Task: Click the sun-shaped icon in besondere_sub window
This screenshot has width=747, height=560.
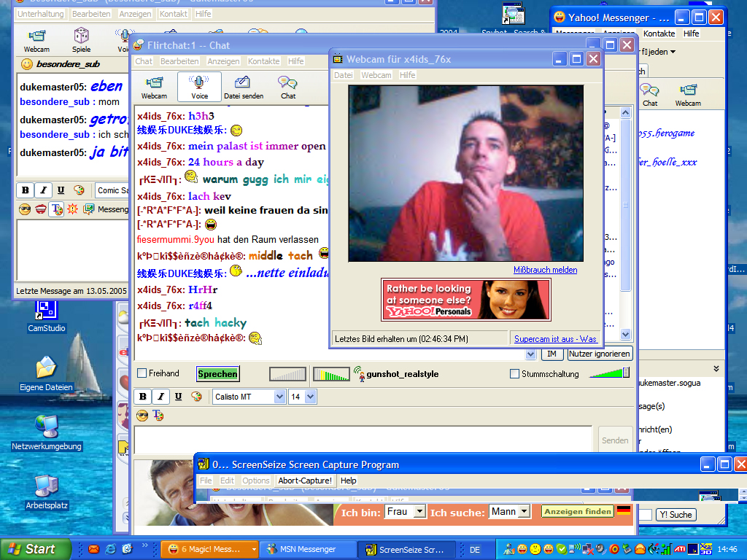Action: (x=72, y=209)
